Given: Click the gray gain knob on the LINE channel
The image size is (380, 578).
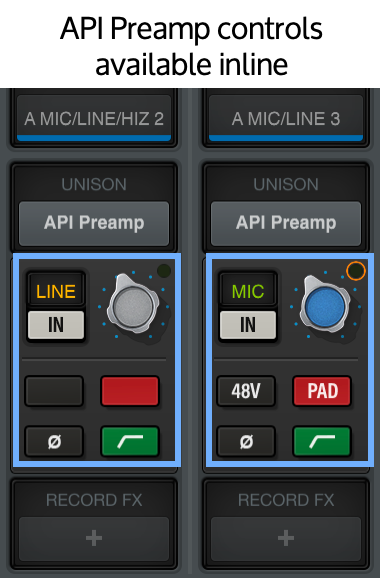Looking at the screenshot, I should click(133, 305).
